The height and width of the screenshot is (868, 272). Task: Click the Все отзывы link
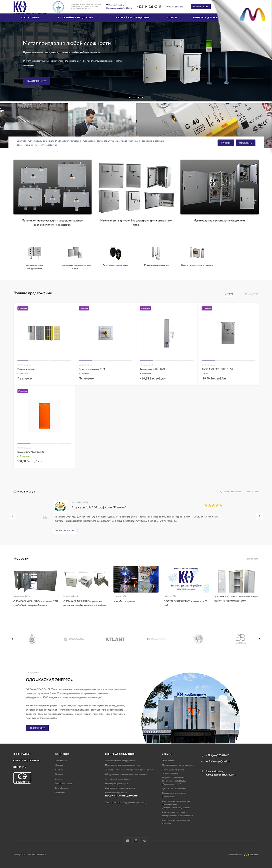click(x=253, y=492)
